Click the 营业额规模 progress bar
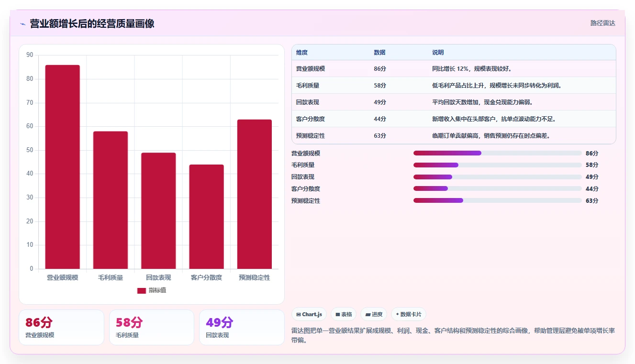 (x=498, y=153)
